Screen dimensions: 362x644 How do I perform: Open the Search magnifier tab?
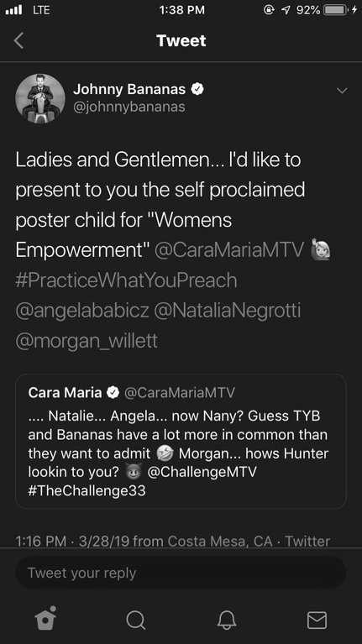click(135, 620)
